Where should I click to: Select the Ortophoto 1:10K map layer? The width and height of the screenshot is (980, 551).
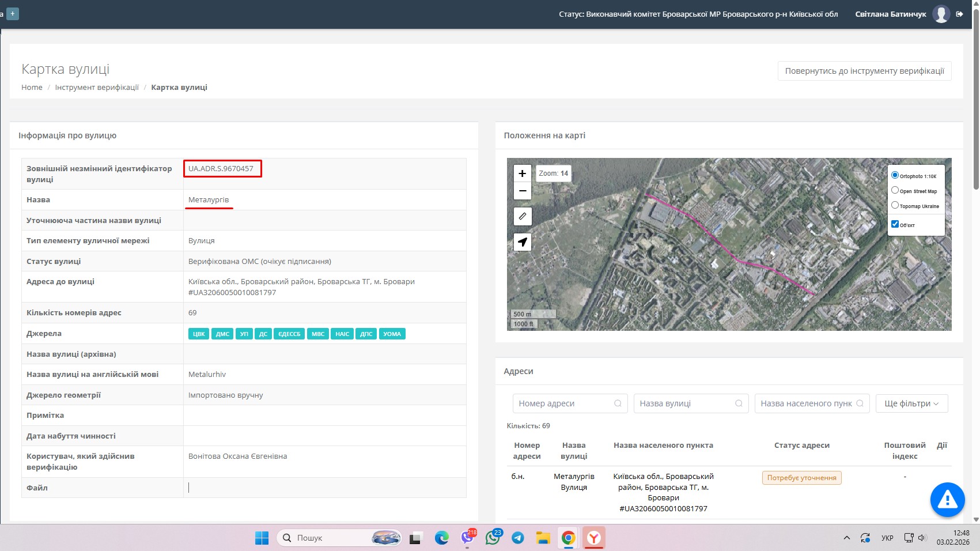(x=895, y=175)
